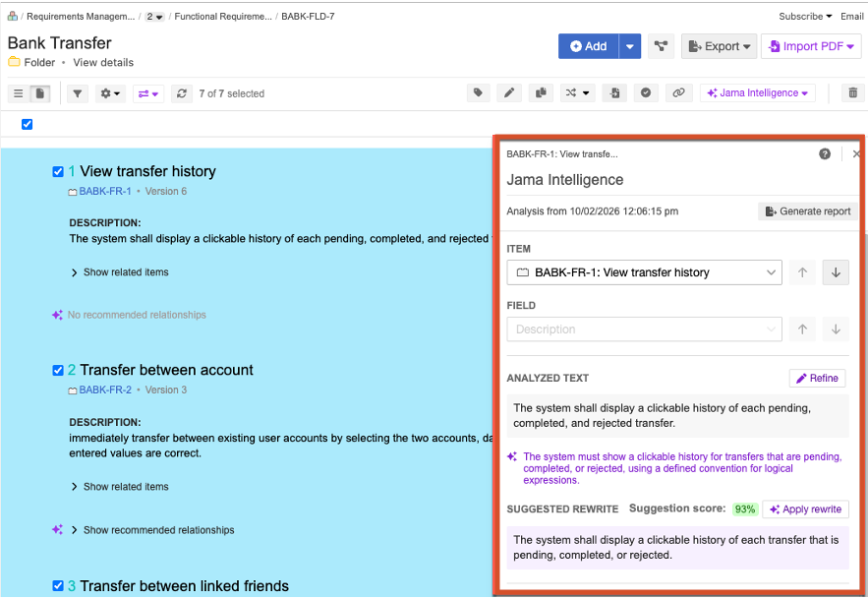
Task: Click the Functional Requireme... breadcrumb
Action: (223, 16)
